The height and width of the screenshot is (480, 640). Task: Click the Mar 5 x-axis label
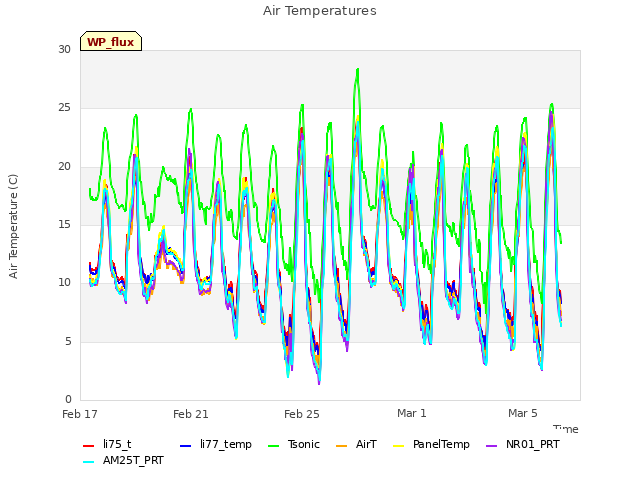click(523, 413)
